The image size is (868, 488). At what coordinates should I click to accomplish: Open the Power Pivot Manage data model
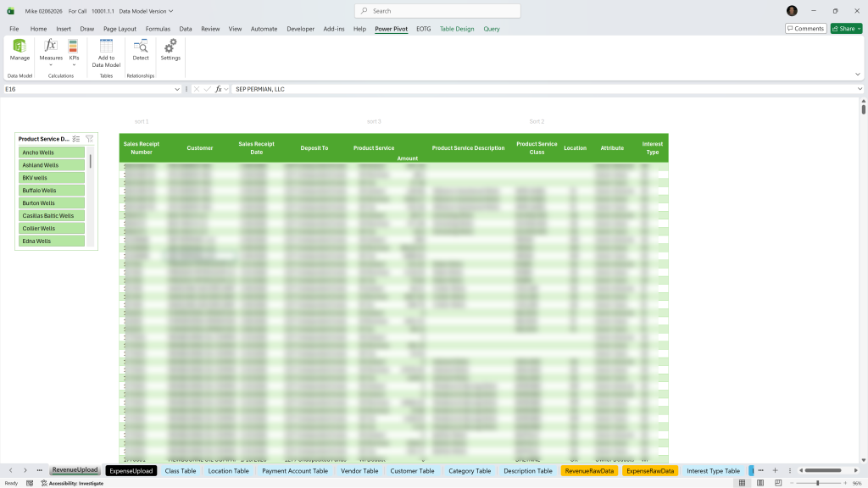[x=19, y=50]
